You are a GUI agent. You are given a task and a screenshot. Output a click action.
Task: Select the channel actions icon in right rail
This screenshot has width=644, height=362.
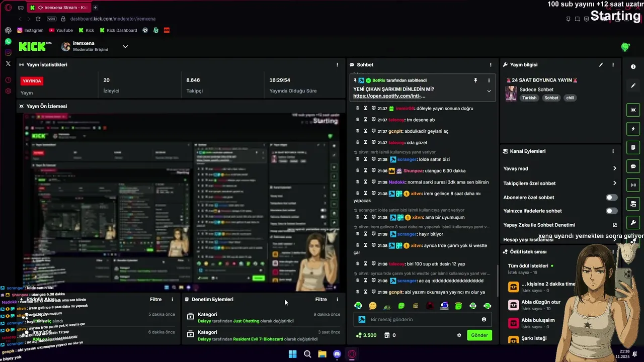[x=633, y=204]
